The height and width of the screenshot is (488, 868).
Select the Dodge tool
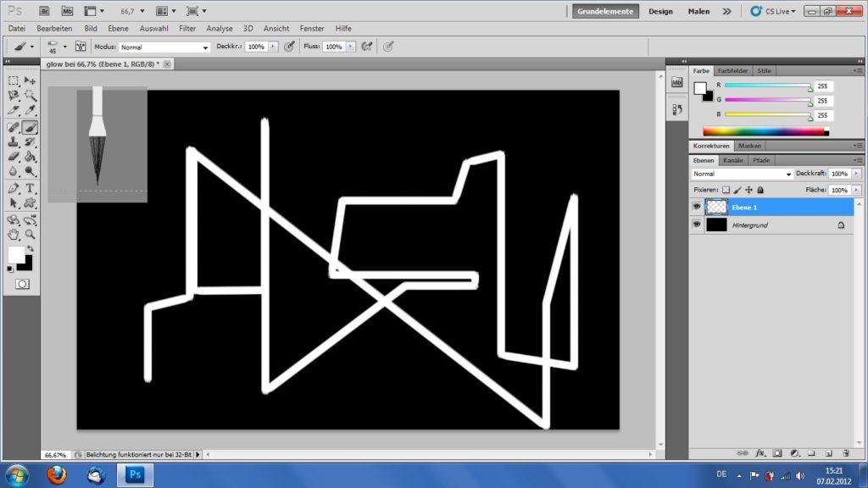30,171
